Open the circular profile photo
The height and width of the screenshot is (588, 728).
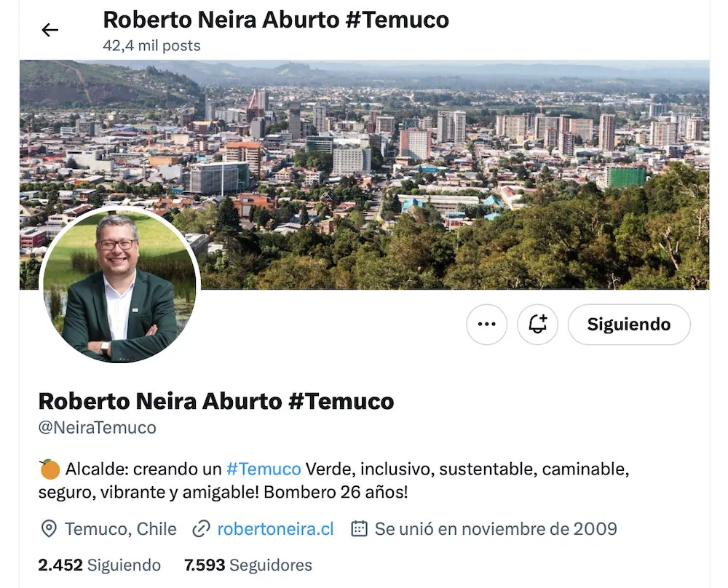coord(120,285)
